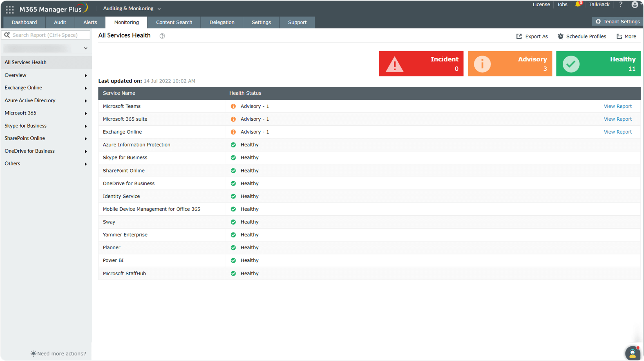
Task: View Report for Microsoft Teams advisory
Action: [618, 106]
